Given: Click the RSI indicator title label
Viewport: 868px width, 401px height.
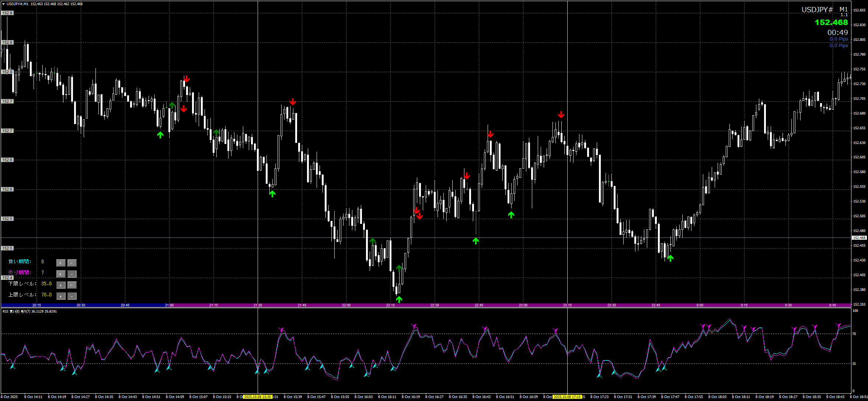Looking at the screenshot, I should pos(29,312).
